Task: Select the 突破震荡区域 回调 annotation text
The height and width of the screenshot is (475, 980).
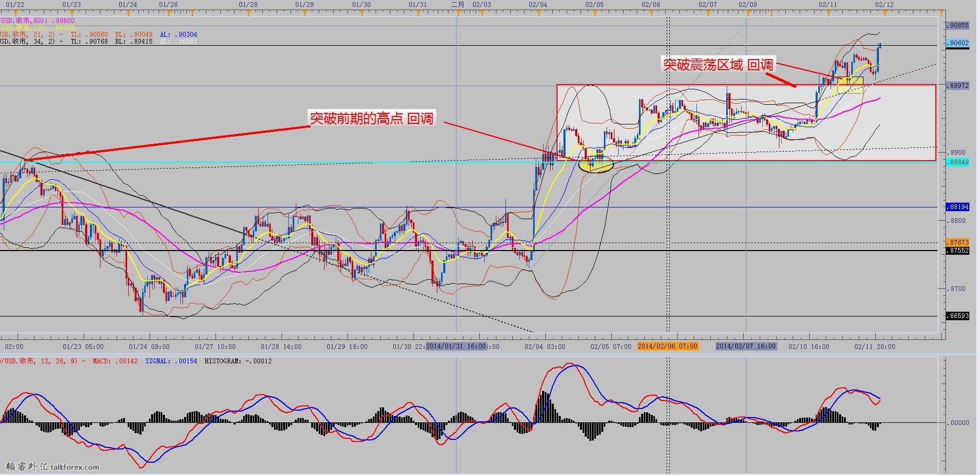Action: pyautogui.click(x=718, y=64)
